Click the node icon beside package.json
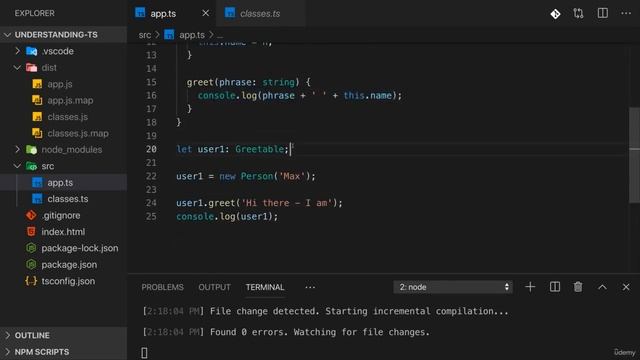The width and height of the screenshot is (640, 360). pyautogui.click(x=31, y=264)
